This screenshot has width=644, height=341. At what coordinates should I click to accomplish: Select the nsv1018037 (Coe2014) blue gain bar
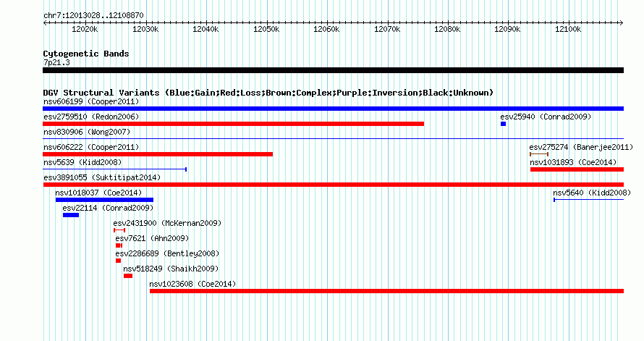104,200
